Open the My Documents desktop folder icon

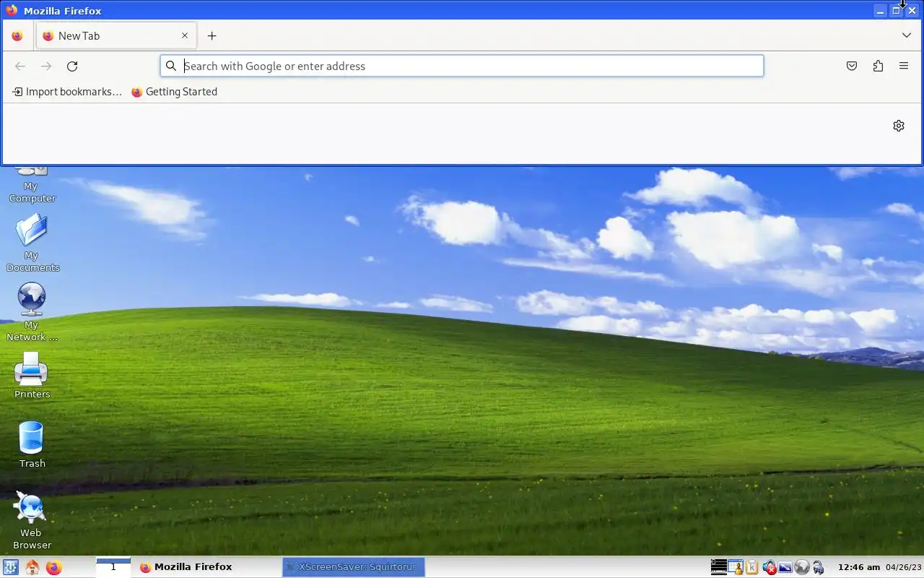point(32,243)
